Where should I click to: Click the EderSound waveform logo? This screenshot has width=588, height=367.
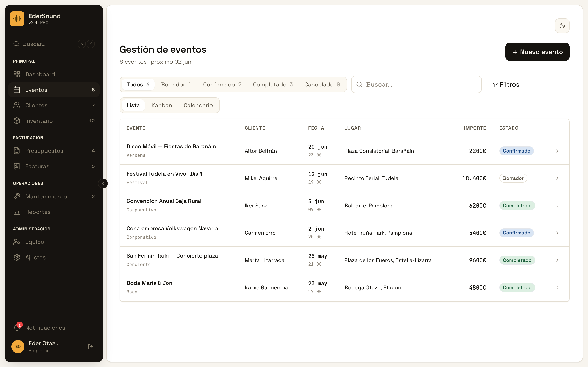pyautogui.click(x=17, y=19)
